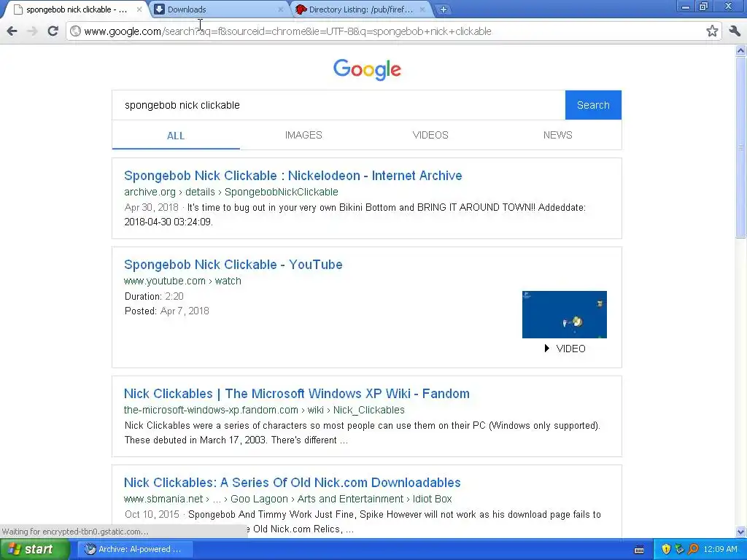Bookmark this page with the star icon
The image size is (747, 560).
(x=712, y=31)
